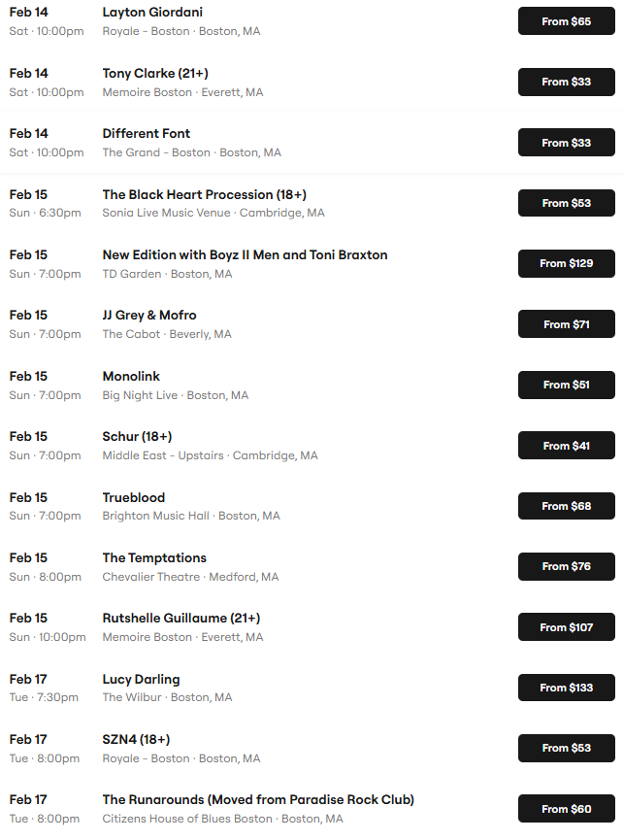Image resolution: width=623 pixels, height=840 pixels.
Task: Click the 'From $133' Lucy Darling button
Action: click(x=566, y=688)
